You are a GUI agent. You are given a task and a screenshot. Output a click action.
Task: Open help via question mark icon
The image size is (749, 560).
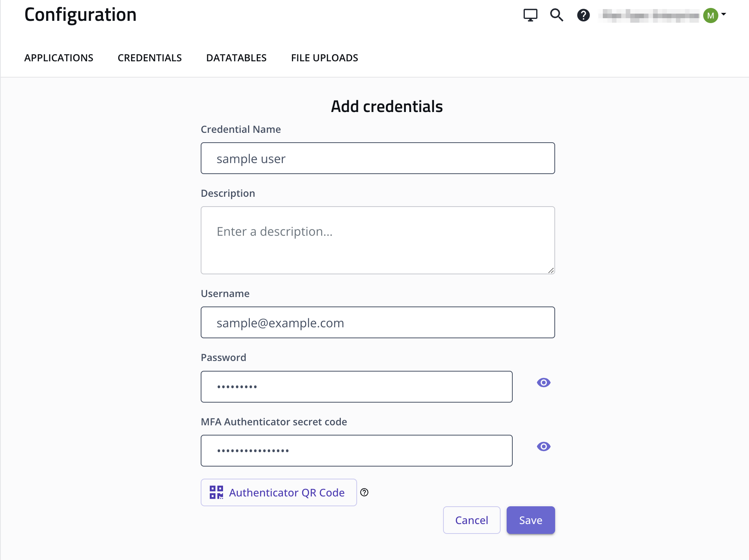583,15
